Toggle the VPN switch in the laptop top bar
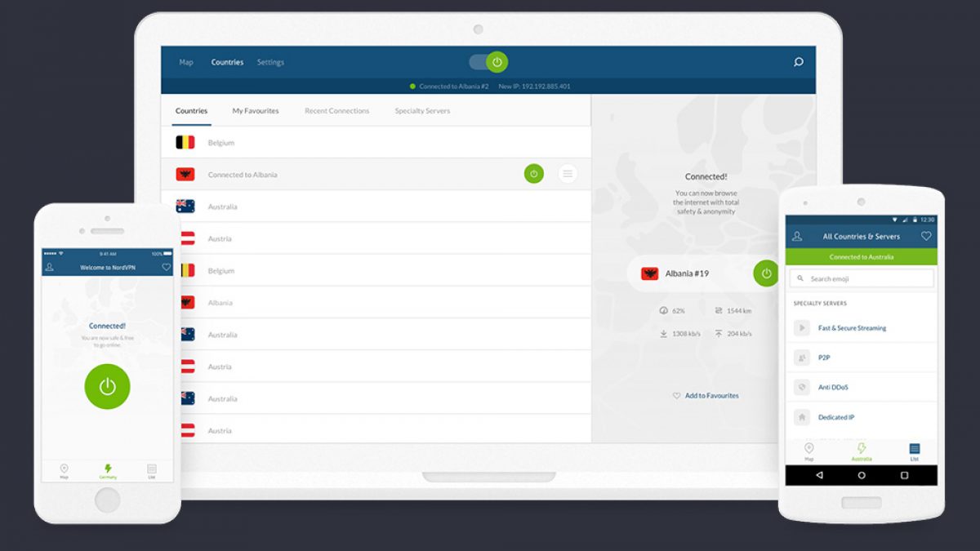 coord(488,62)
